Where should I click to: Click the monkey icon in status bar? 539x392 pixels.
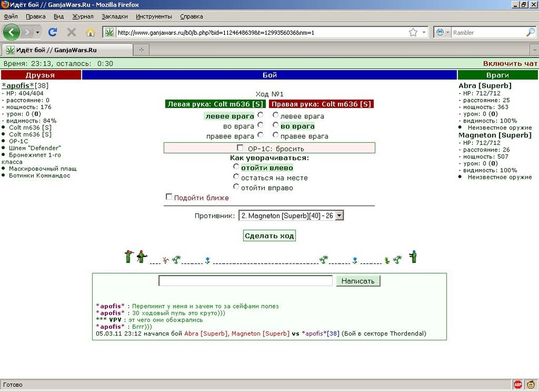pos(531,384)
